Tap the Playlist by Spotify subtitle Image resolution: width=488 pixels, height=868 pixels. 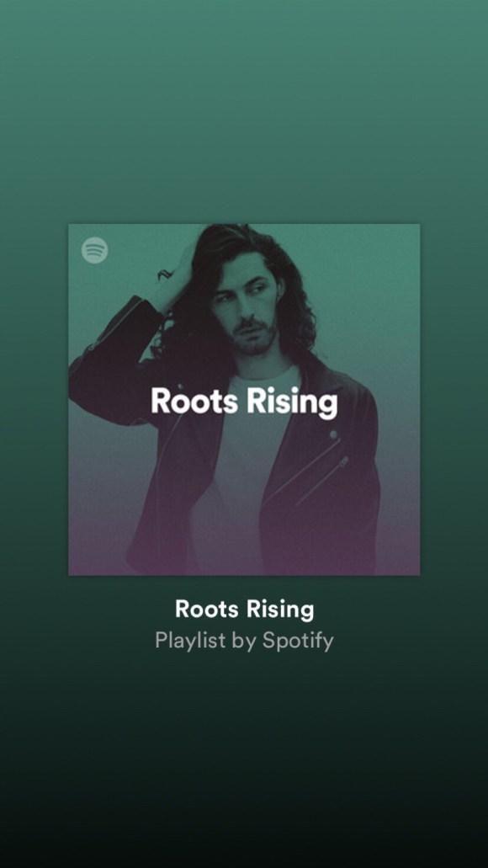(x=244, y=641)
